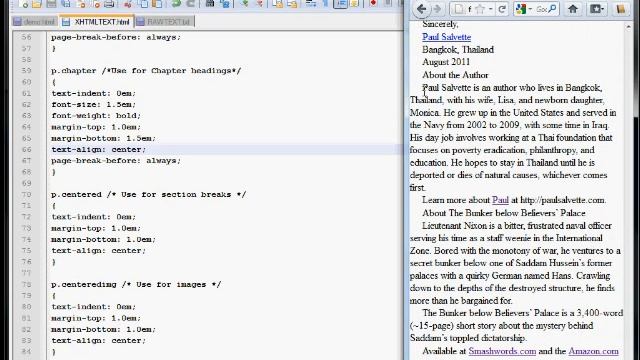640x360 pixels.
Task: Click the Zoom Out icon
Action: click(259, 4)
